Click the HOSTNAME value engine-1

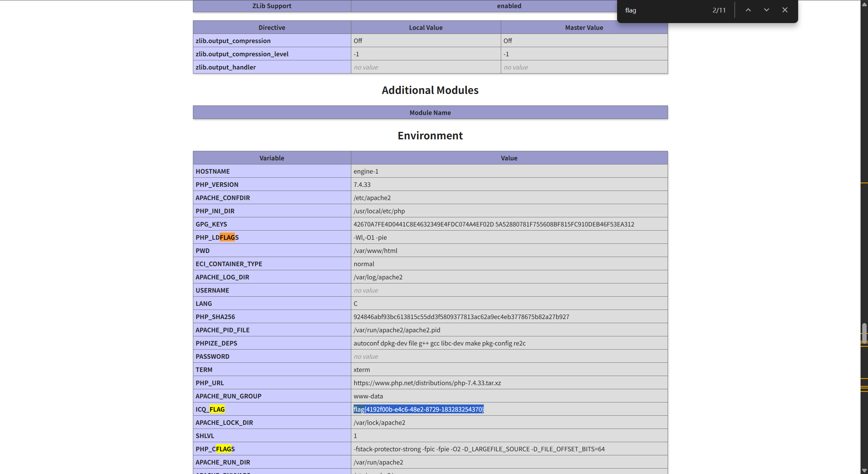[366, 171]
